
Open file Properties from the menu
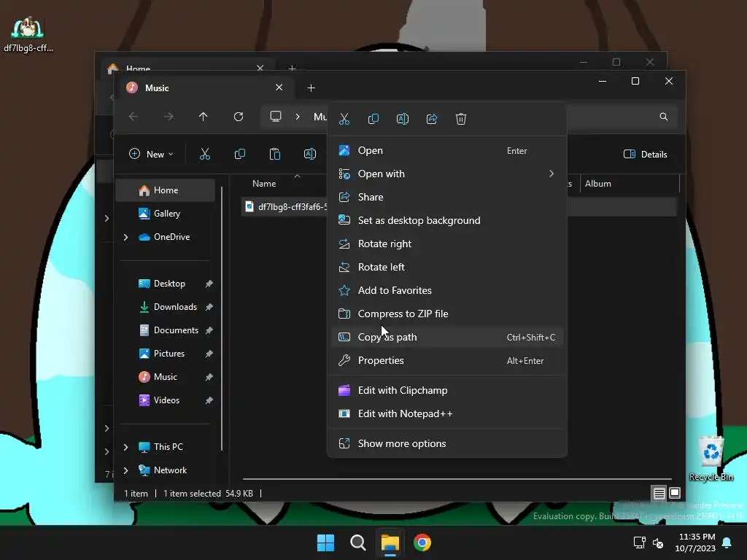[446, 360]
